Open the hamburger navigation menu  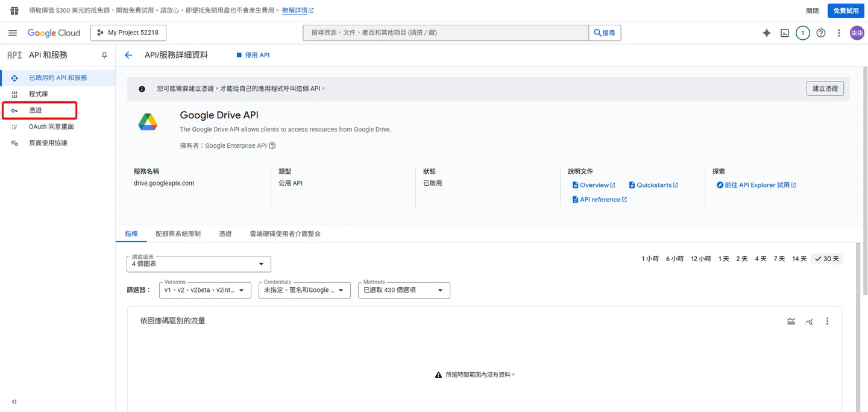(x=13, y=33)
